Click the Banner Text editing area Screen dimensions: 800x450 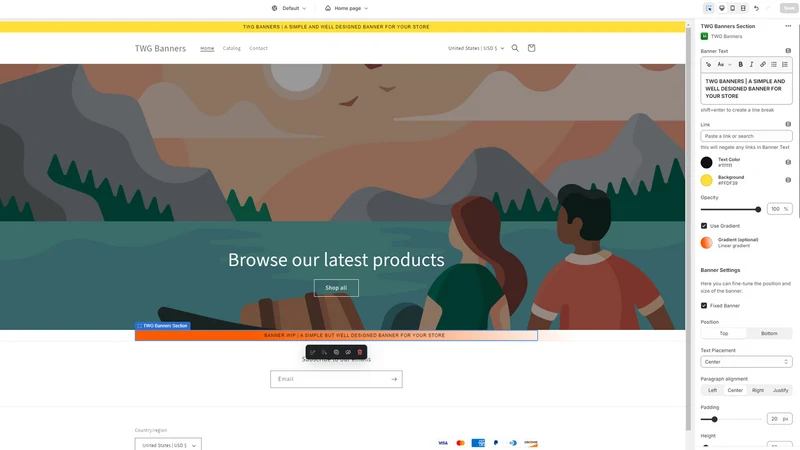tap(746, 88)
